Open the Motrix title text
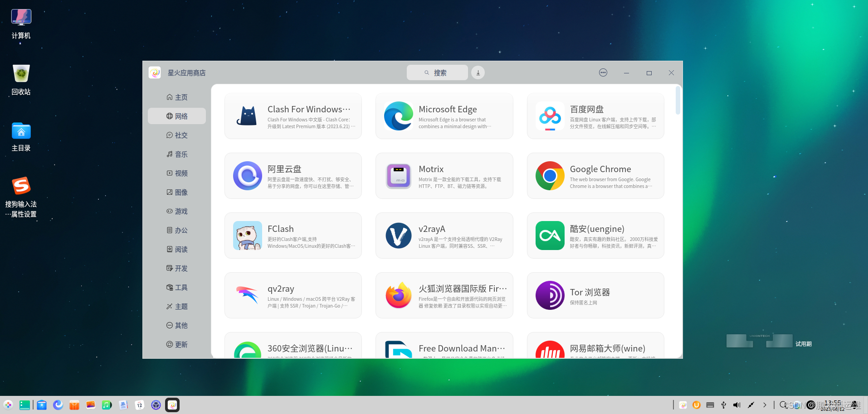The width and height of the screenshot is (868, 414). (x=431, y=169)
